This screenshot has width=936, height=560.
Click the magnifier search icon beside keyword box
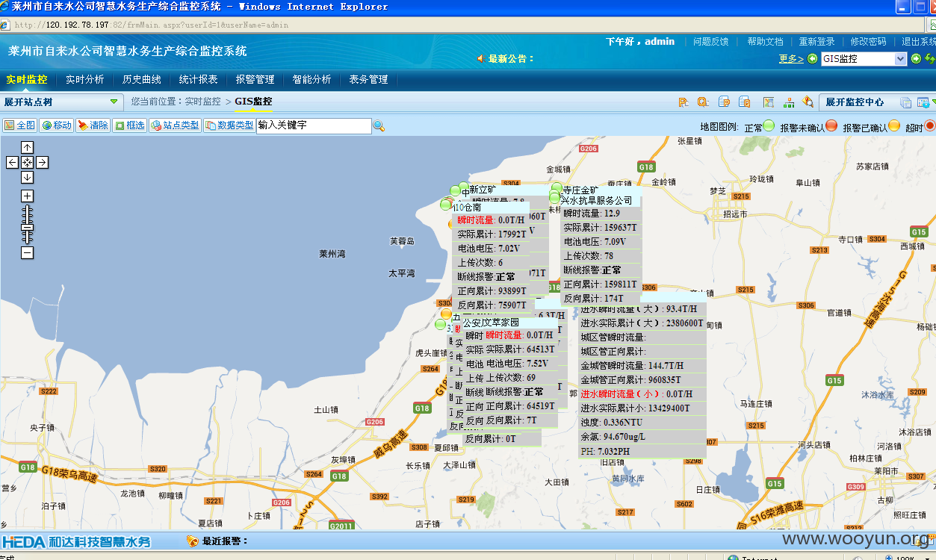coord(379,126)
